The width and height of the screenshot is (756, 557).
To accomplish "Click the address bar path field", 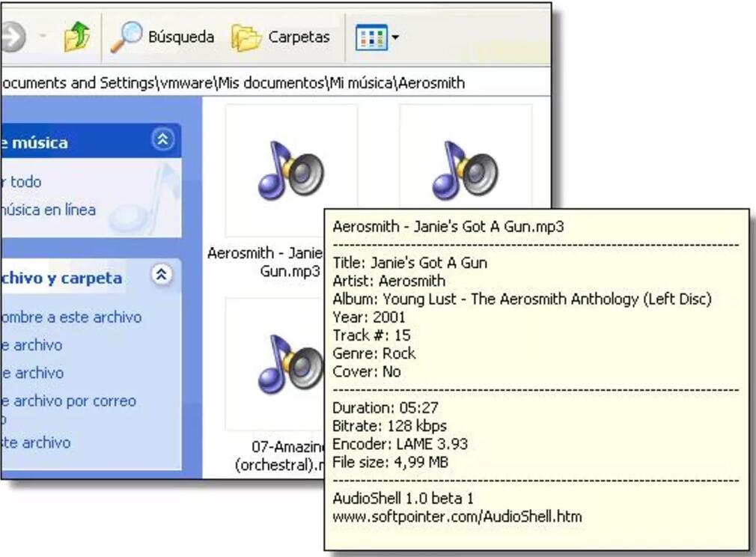I will click(x=232, y=83).
